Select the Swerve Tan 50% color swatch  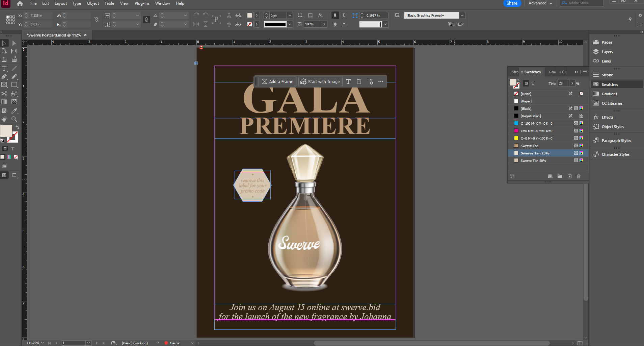533,160
